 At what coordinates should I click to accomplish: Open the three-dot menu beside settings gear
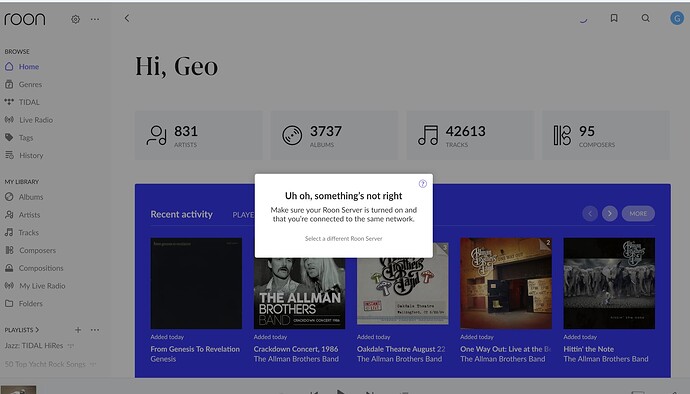(95, 19)
